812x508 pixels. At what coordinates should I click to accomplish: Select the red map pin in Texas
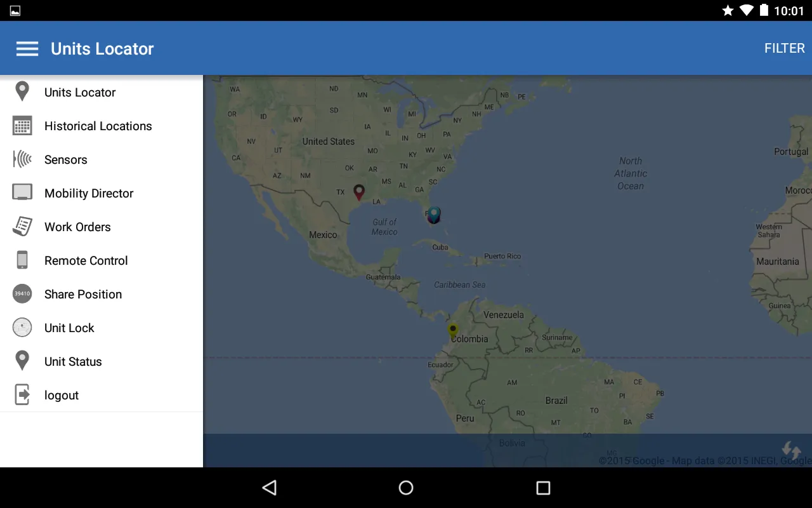tap(359, 192)
